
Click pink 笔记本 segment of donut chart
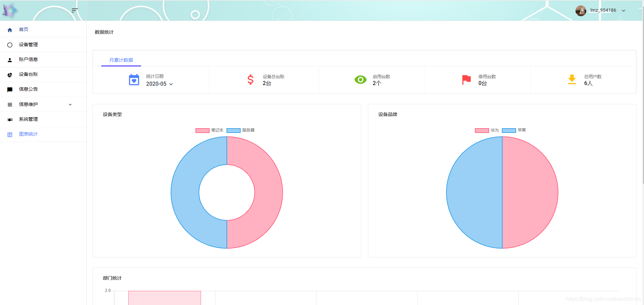coord(268,193)
